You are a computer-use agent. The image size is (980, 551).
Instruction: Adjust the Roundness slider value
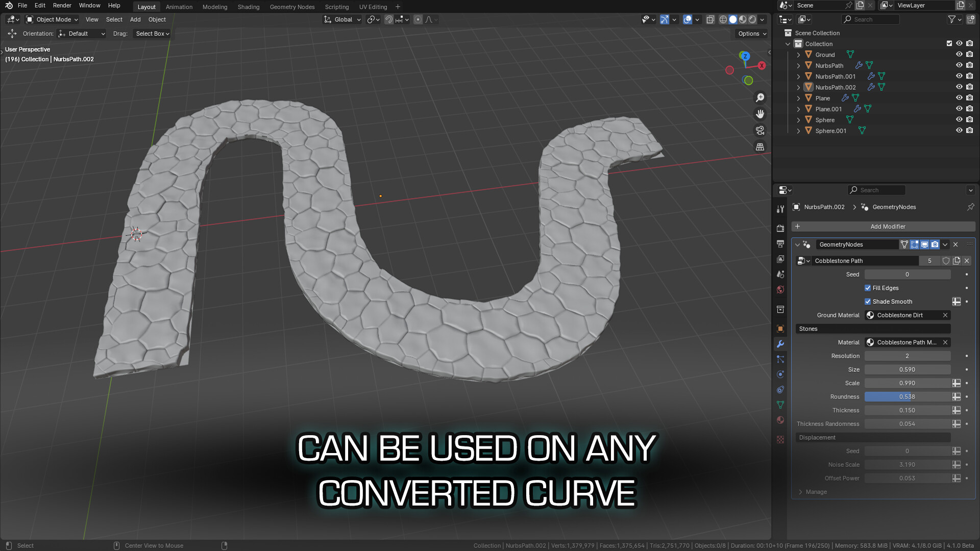(908, 396)
